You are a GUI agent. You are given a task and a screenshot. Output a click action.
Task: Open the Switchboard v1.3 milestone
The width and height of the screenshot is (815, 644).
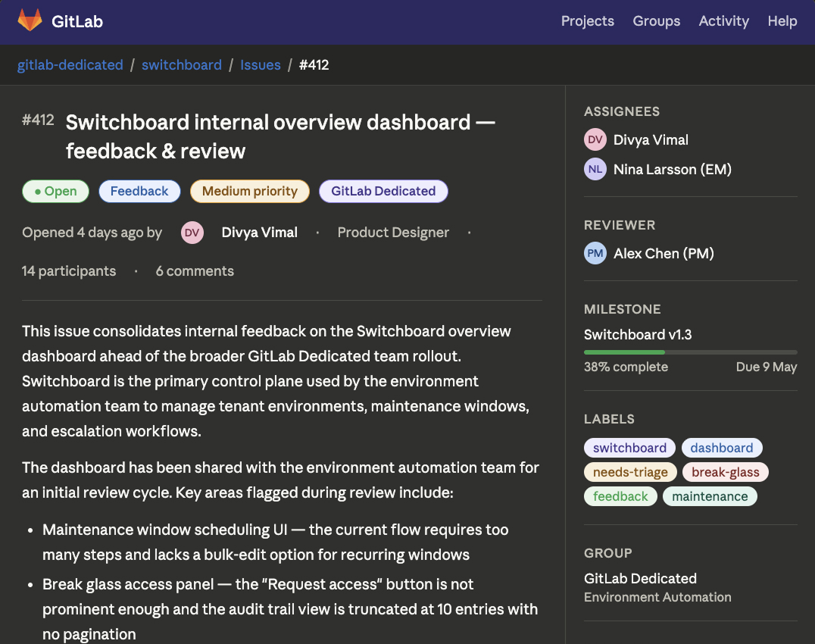[x=637, y=334]
